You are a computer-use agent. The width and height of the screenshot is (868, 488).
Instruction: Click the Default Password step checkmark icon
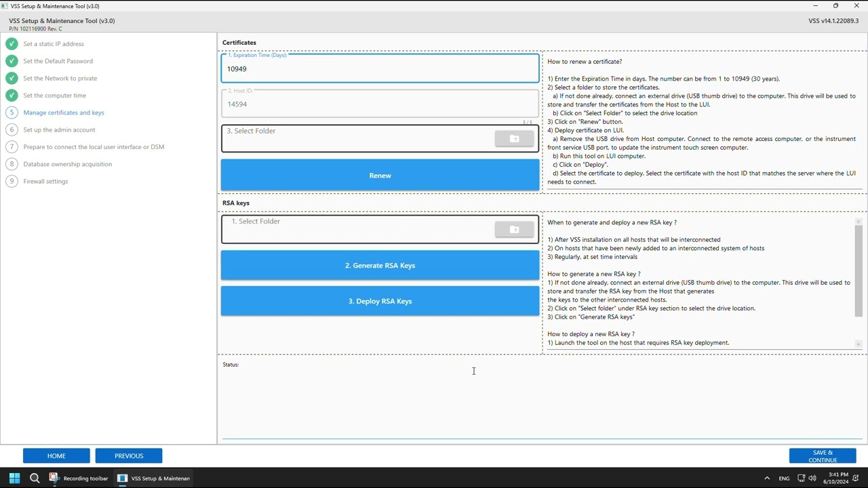point(12,61)
